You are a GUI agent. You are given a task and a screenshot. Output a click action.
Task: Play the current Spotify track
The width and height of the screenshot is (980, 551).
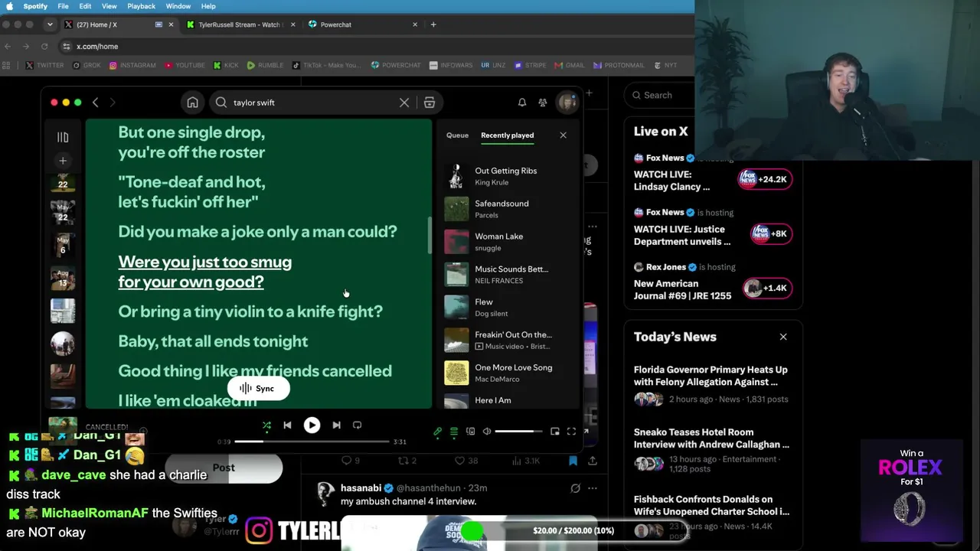312,425
